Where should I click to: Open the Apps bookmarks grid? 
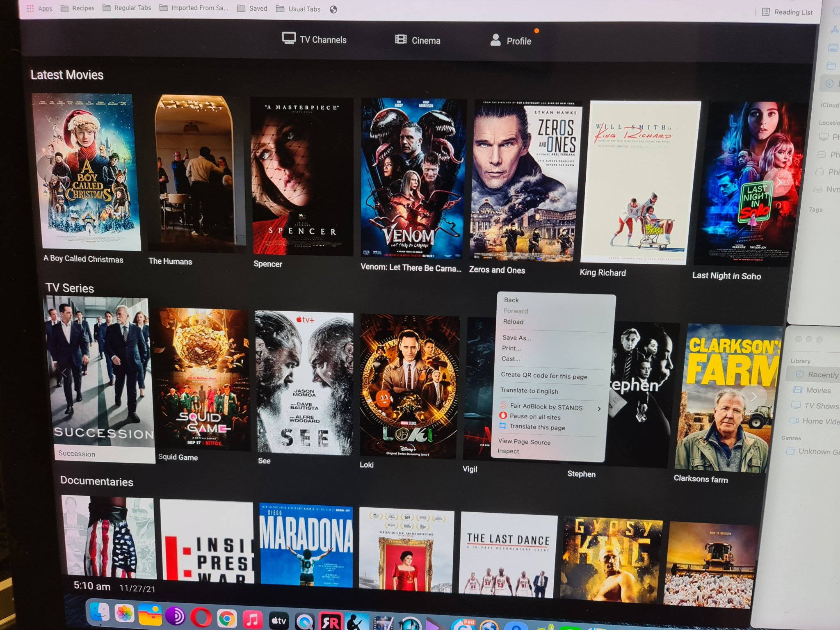coord(39,8)
